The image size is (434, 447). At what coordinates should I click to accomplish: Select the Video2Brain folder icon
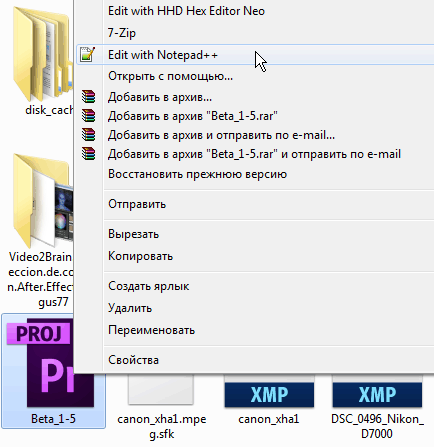(43, 200)
